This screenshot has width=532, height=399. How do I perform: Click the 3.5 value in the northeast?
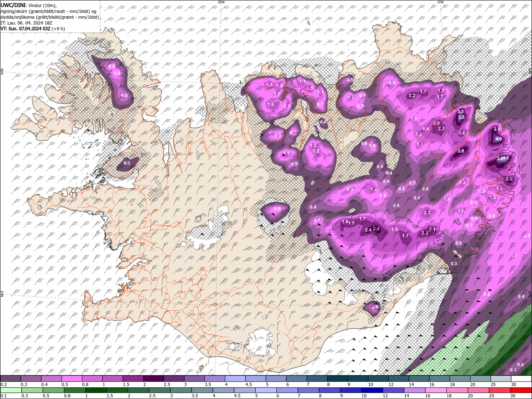(461, 117)
